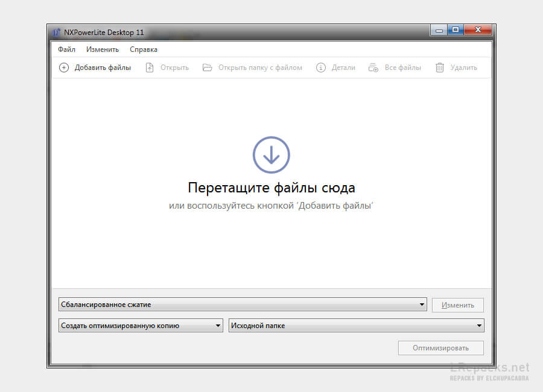Open the Создать оптимизированную копию dropdown

[x=218, y=326]
